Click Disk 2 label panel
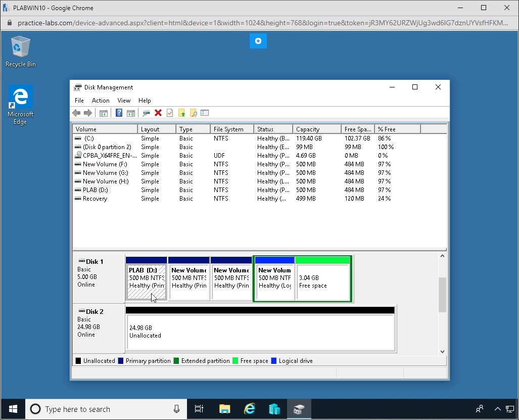519x420 pixels. coord(99,329)
